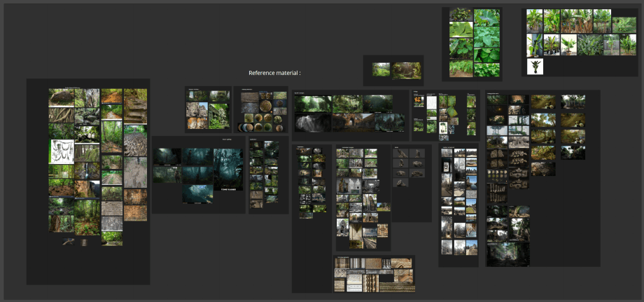The height and width of the screenshot is (302, 644).
Task: Click the stone pillars asset sheet thumbnail
Action: pyautogui.click(x=497, y=193)
